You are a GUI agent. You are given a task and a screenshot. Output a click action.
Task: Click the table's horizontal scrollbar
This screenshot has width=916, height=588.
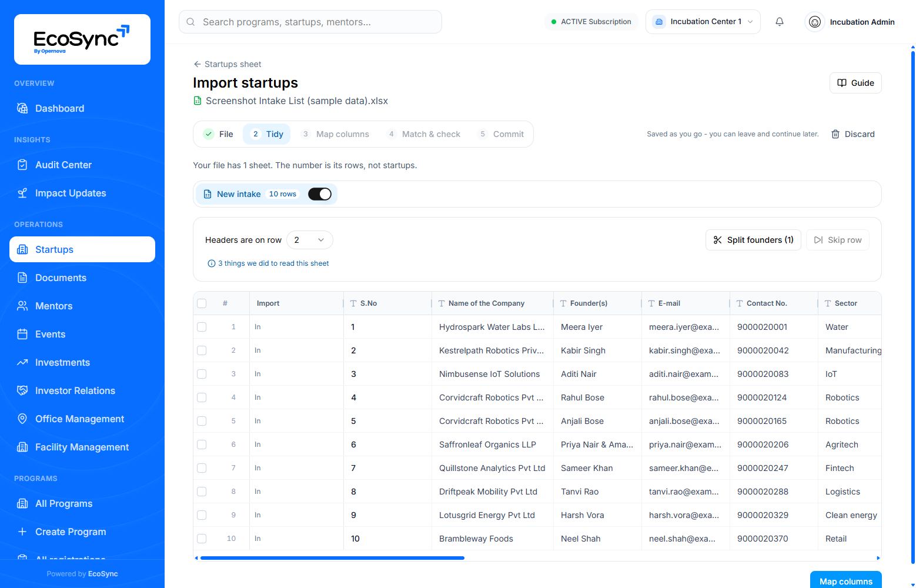332,558
